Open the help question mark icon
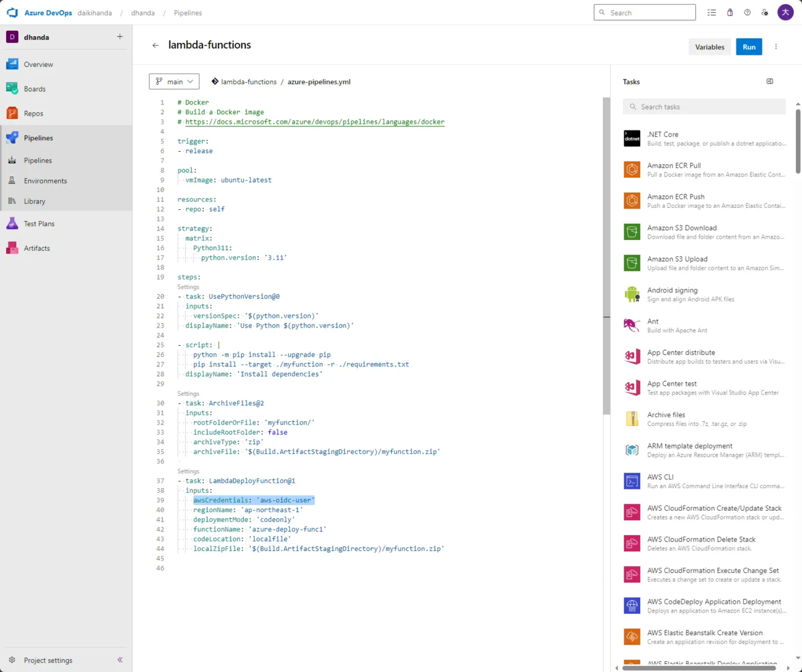The width and height of the screenshot is (802, 672). point(747,13)
